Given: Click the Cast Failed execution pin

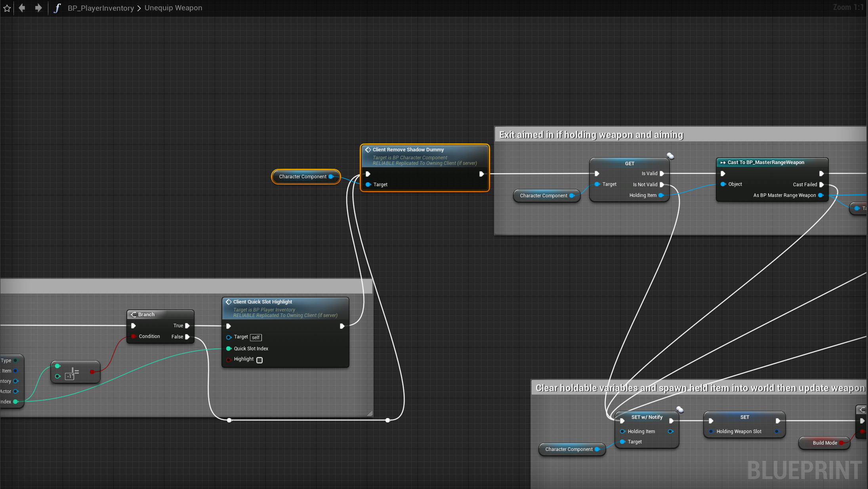Looking at the screenshot, I should (x=821, y=185).
